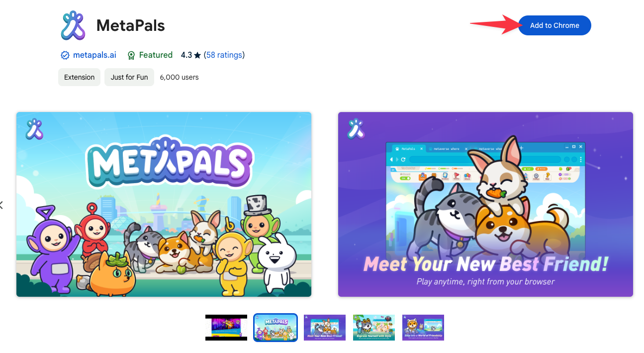This screenshot has width=644, height=353.
Task: Select the Express Yourself with Style thumbnail
Action: 374,328
